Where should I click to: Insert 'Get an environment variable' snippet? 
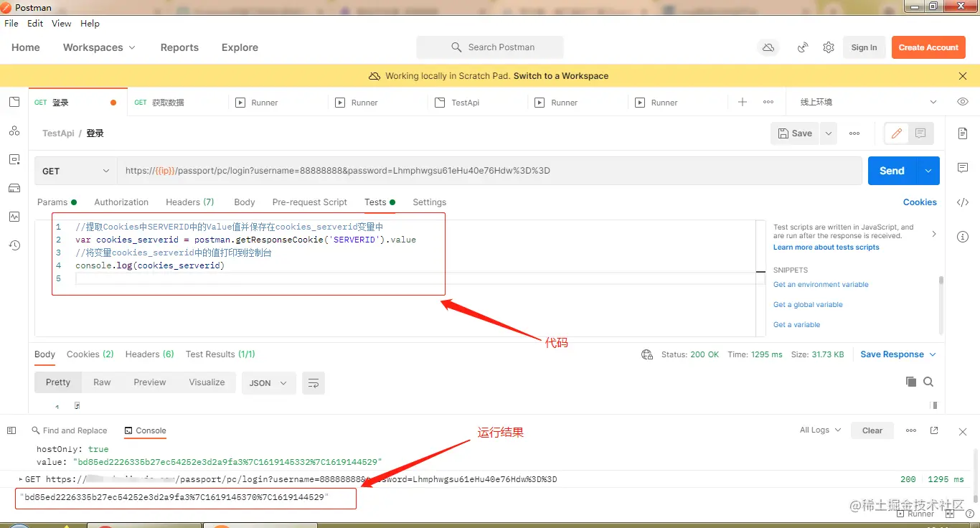pyautogui.click(x=821, y=285)
